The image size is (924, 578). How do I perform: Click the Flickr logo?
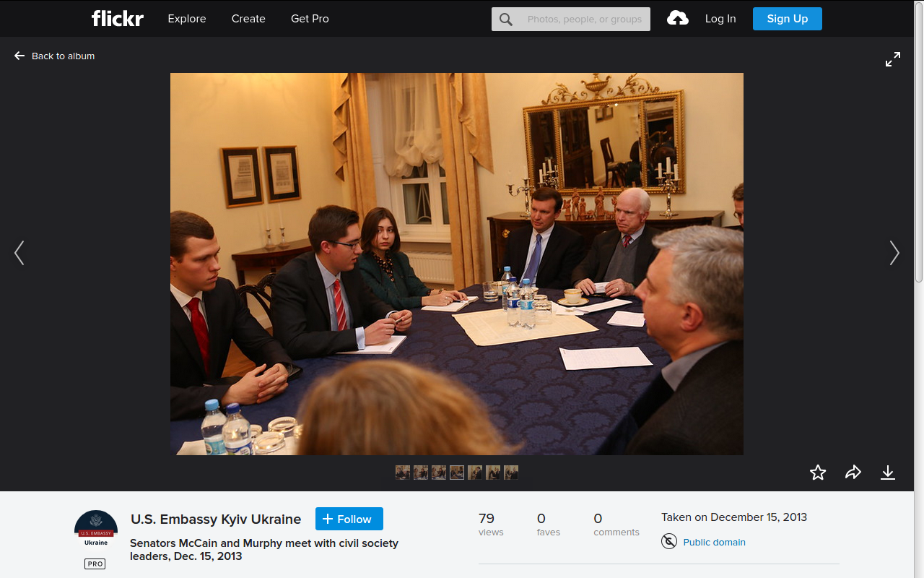pos(118,19)
